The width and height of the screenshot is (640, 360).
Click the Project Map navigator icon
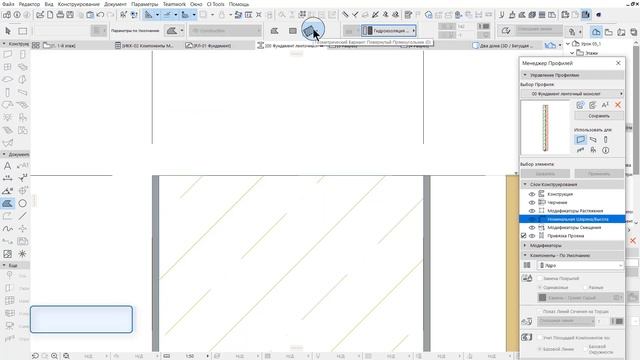[596, 31]
